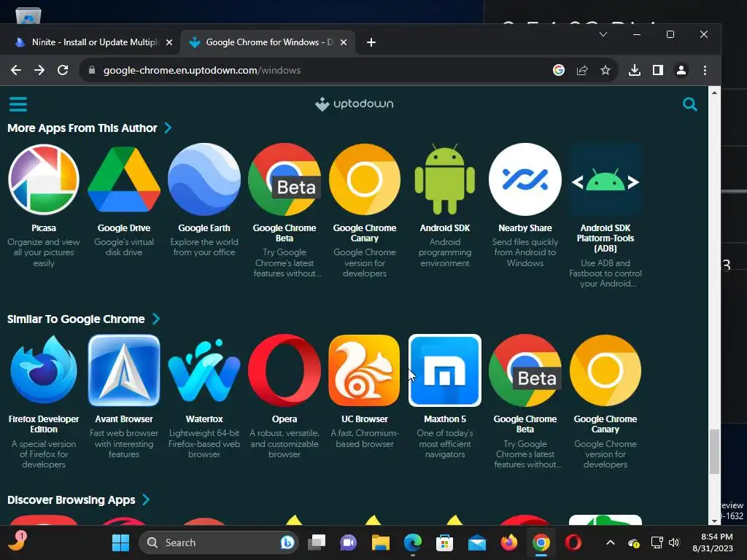Image resolution: width=747 pixels, height=560 pixels.
Task: Open Task View on the taskbar
Action: click(317, 542)
